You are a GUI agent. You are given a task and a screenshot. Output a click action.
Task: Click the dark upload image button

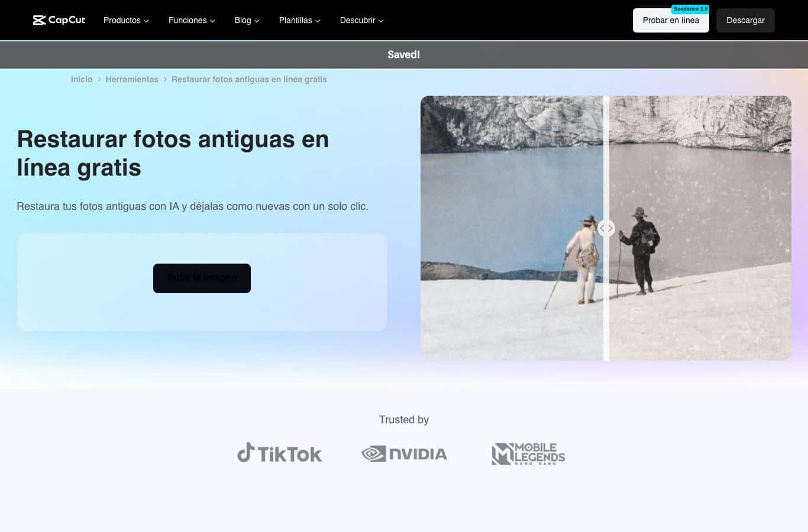[x=202, y=278]
